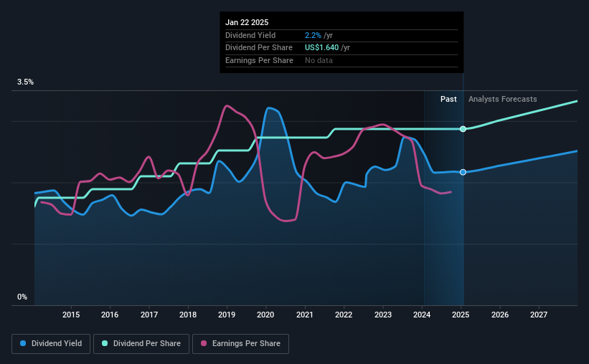Click the No data earnings value

point(319,60)
